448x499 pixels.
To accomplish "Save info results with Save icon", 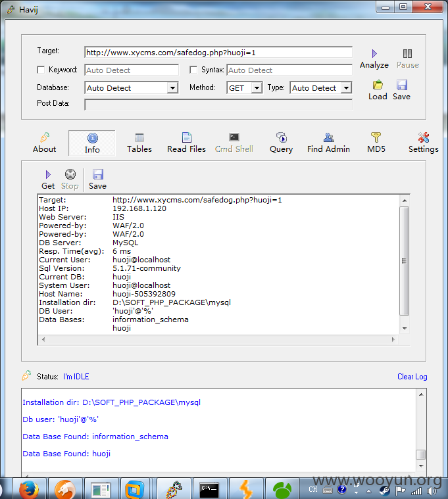I will (x=98, y=179).
